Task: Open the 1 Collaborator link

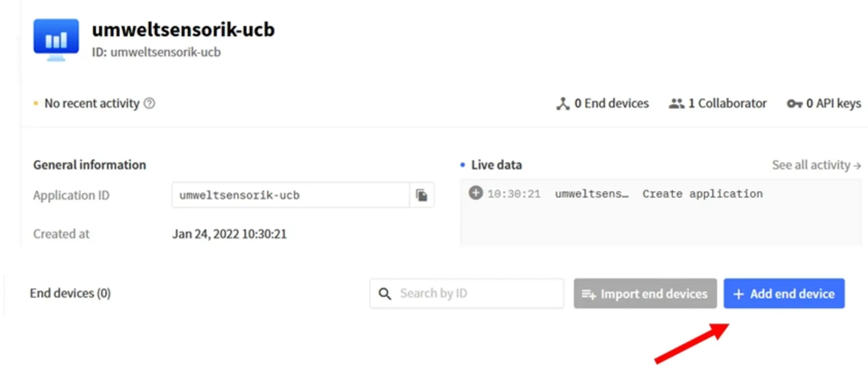Action: 727,103
